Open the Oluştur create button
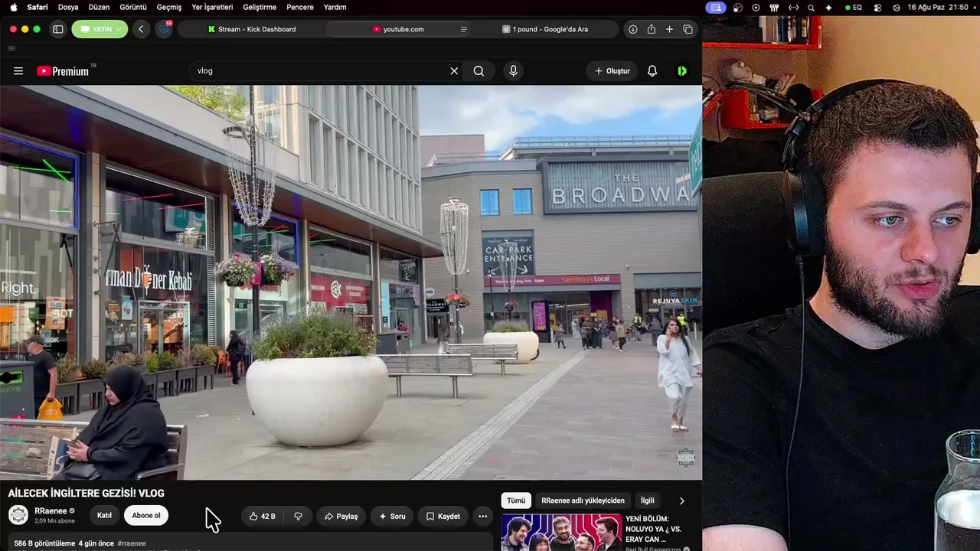 click(x=612, y=71)
